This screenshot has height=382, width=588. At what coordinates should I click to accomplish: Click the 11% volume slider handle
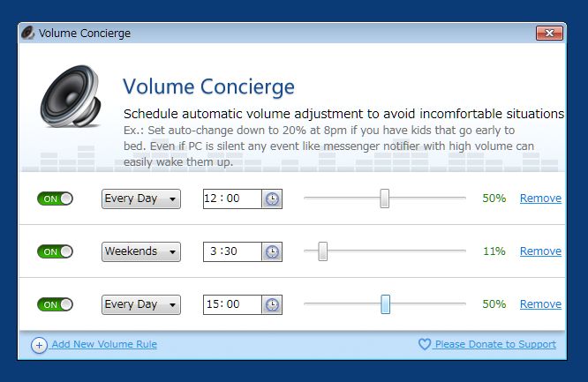point(323,251)
